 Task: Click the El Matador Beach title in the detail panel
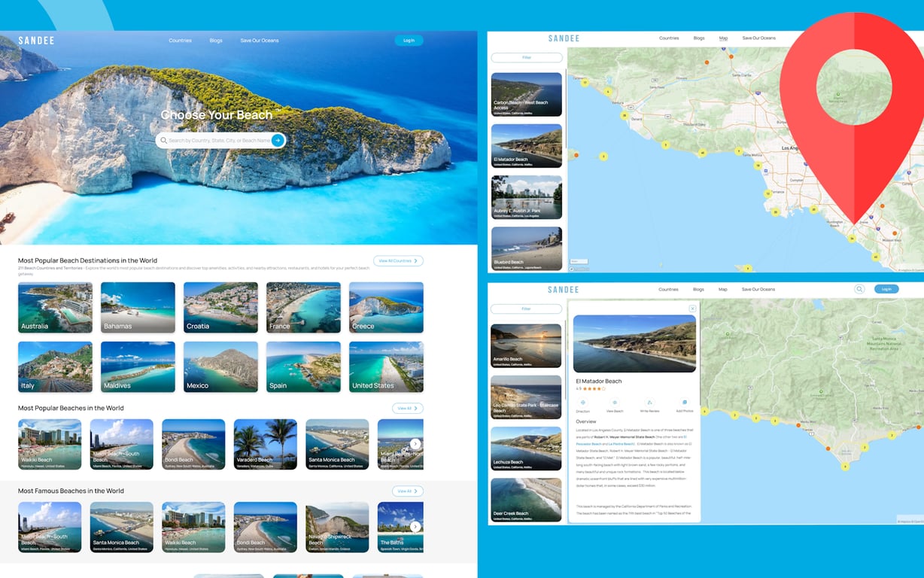(x=599, y=382)
